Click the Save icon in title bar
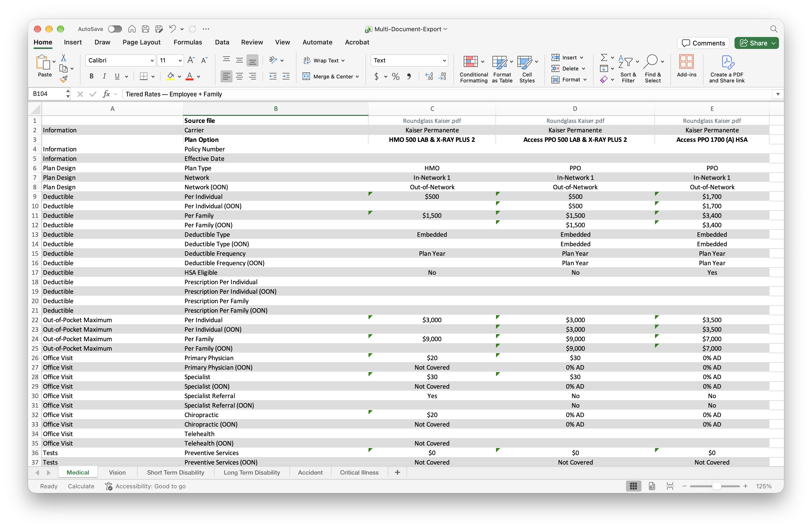The height and width of the screenshot is (530, 812). pyautogui.click(x=145, y=29)
